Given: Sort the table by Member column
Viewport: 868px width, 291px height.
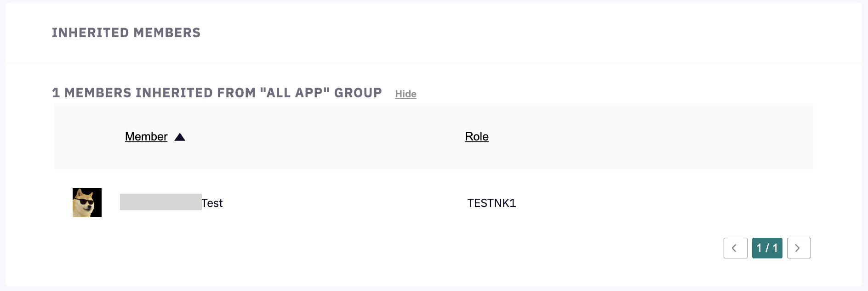Looking at the screenshot, I should (x=146, y=136).
